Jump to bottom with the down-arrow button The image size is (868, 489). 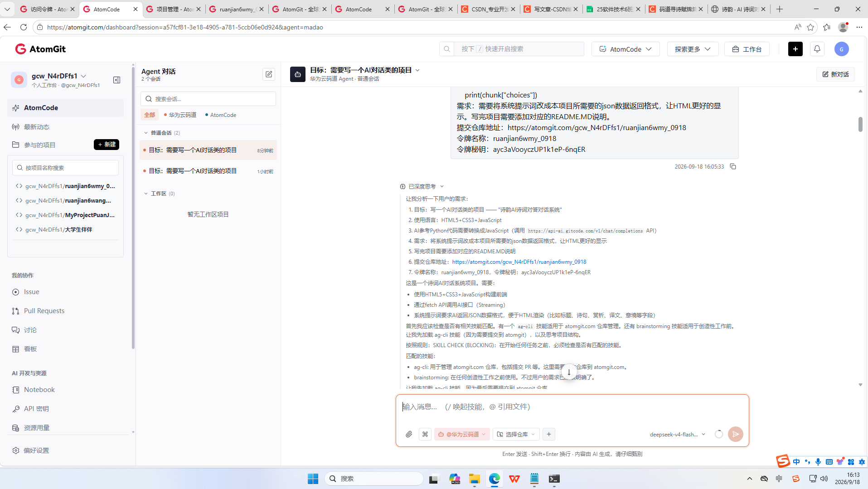click(569, 372)
